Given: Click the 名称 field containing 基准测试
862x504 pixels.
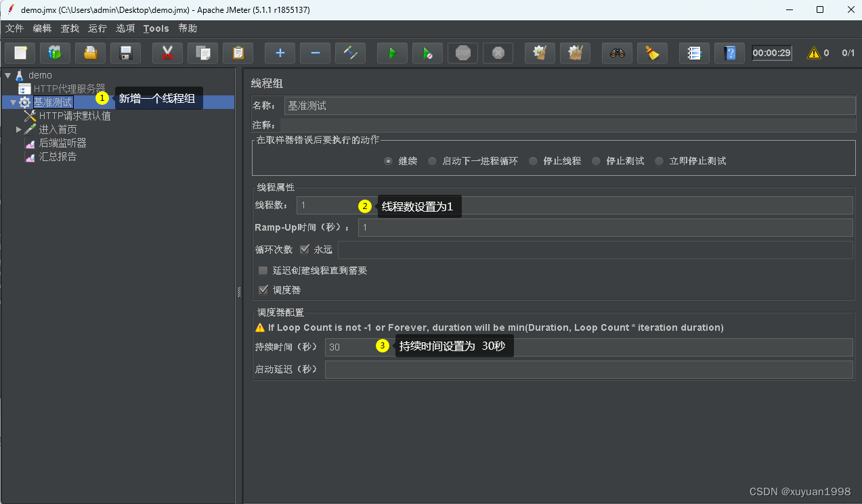Looking at the screenshot, I should 569,106.
